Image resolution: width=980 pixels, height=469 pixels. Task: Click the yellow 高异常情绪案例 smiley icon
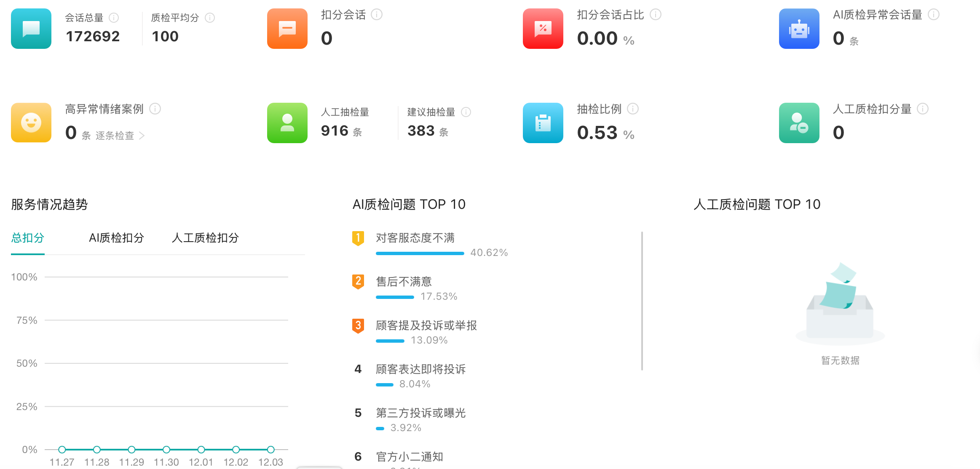click(31, 123)
